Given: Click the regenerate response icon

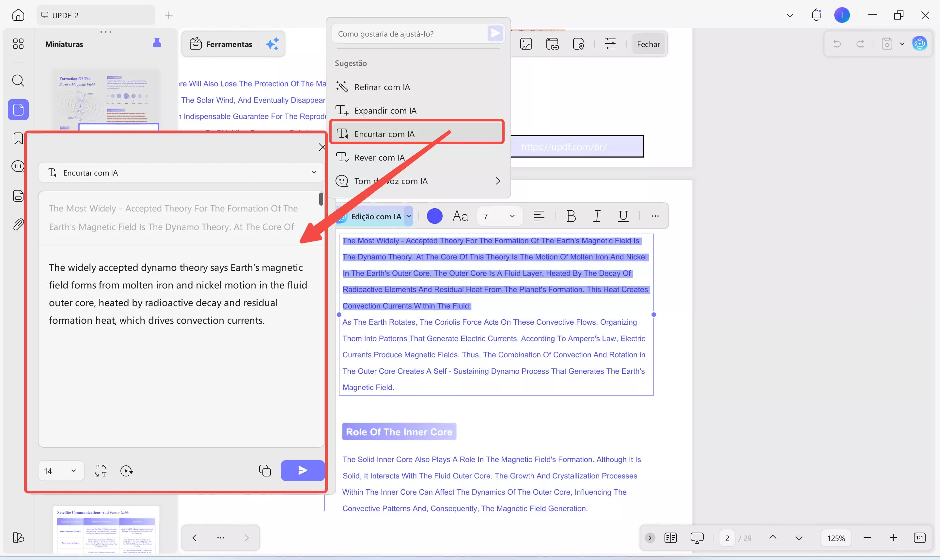Looking at the screenshot, I should tap(126, 471).
